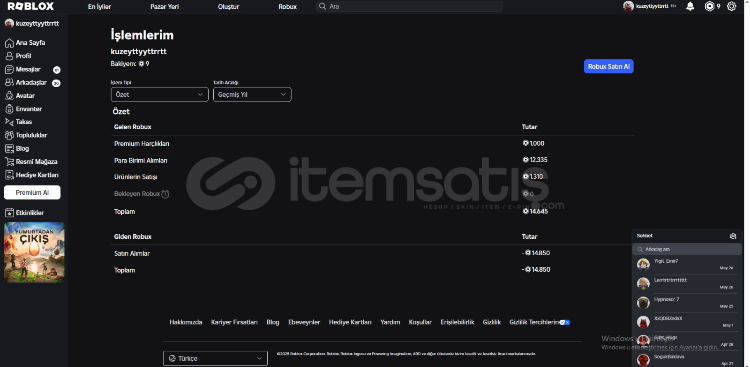Screen dimensions: 750x367
Task: Open the settings gear icon
Action: 731,6
